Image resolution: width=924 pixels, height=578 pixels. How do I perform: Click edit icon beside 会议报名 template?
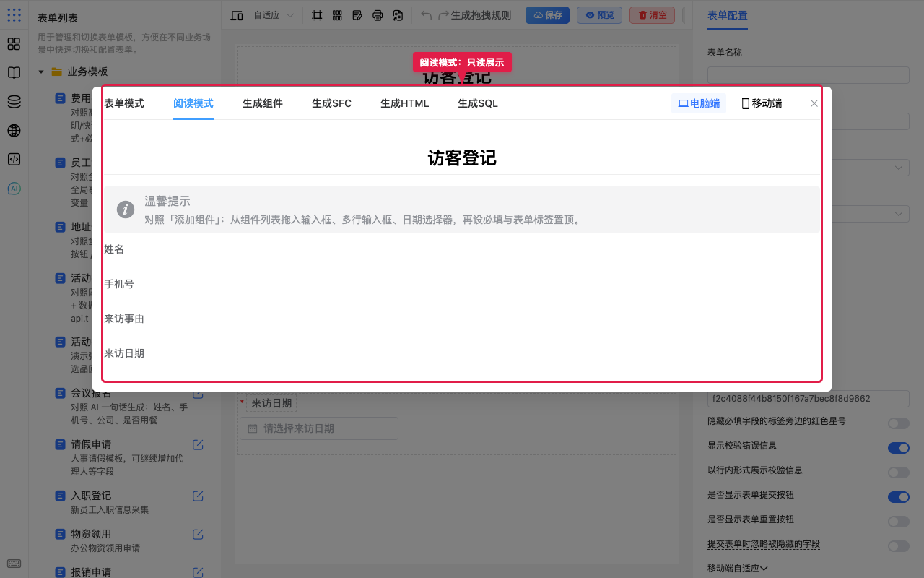click(198, 394)
